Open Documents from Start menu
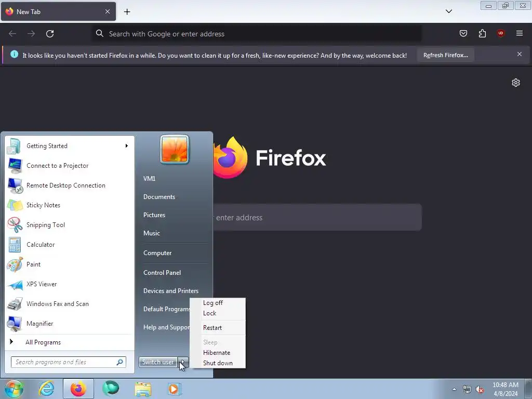Viewport: 532px width, 399px height. (159, 197)
